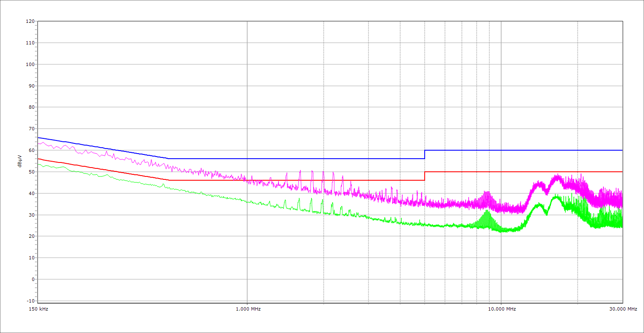This screenshot has width=644, height=333.
Task: Click the -10 y-axis tick label
Action: [30, 301]
